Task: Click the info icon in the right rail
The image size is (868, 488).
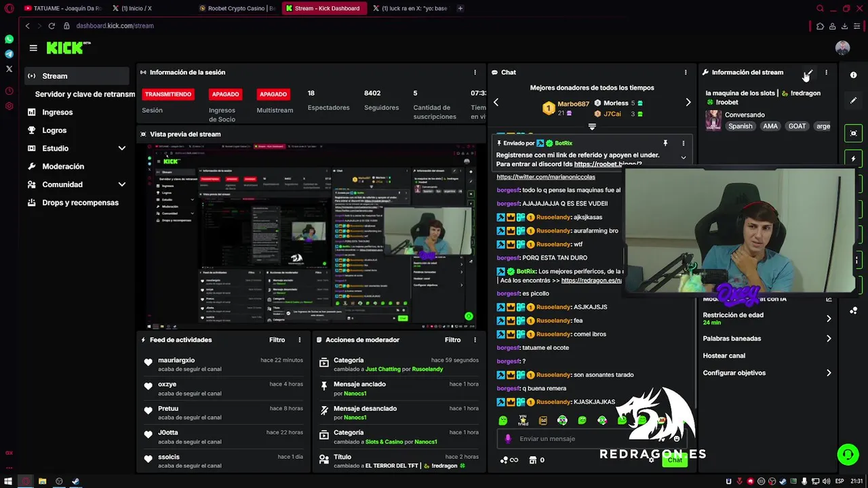Action: (x=854, y=75)
